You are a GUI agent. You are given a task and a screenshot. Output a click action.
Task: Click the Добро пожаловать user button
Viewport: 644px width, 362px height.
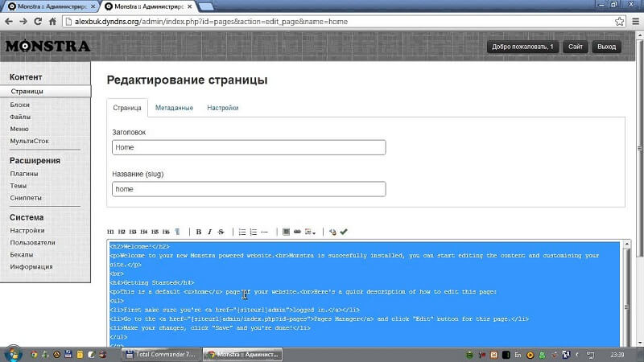point(522,47)
